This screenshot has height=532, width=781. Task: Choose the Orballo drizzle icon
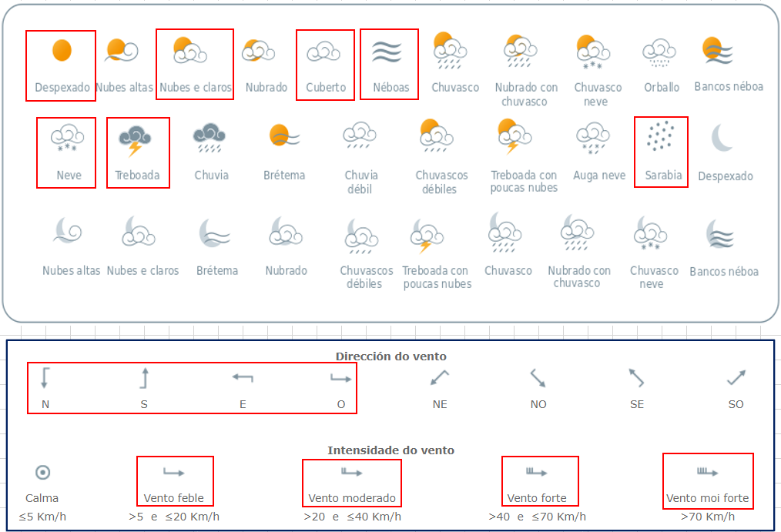[660, 52]
